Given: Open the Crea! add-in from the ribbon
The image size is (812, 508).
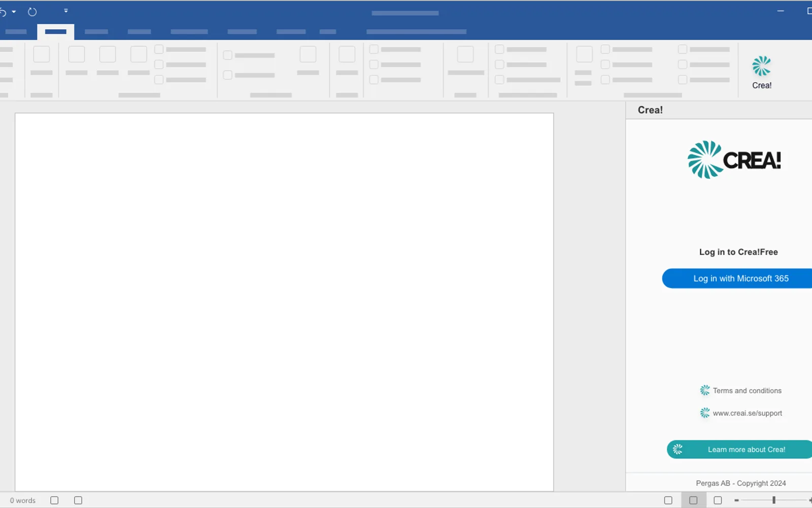Looking at the screenshot, I should tap(762, 73).
